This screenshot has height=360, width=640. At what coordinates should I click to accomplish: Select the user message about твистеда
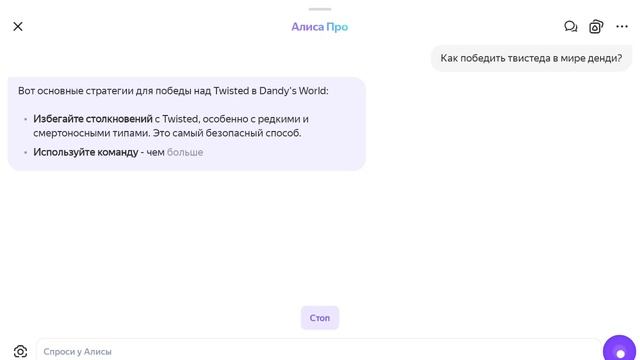click(x=531, y=58)
